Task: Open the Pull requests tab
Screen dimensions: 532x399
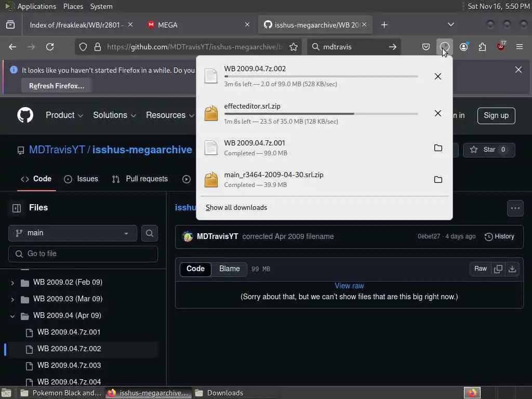Action: [140, 179]
